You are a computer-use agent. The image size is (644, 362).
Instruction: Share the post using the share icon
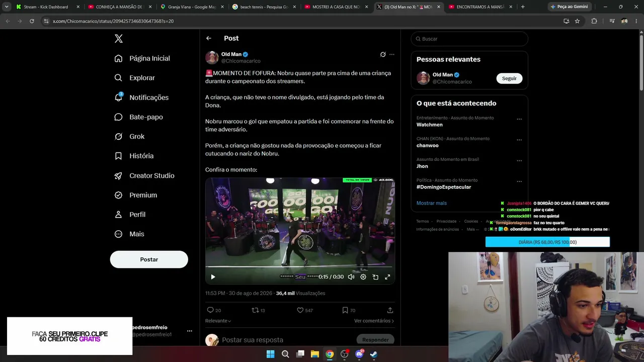390,310
